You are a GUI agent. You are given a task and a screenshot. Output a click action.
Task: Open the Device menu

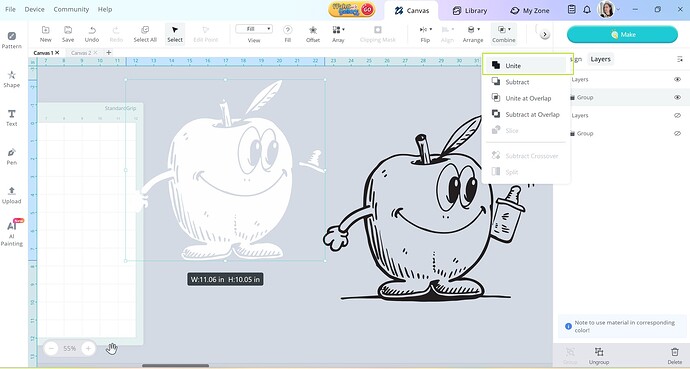tap(34, 9)
